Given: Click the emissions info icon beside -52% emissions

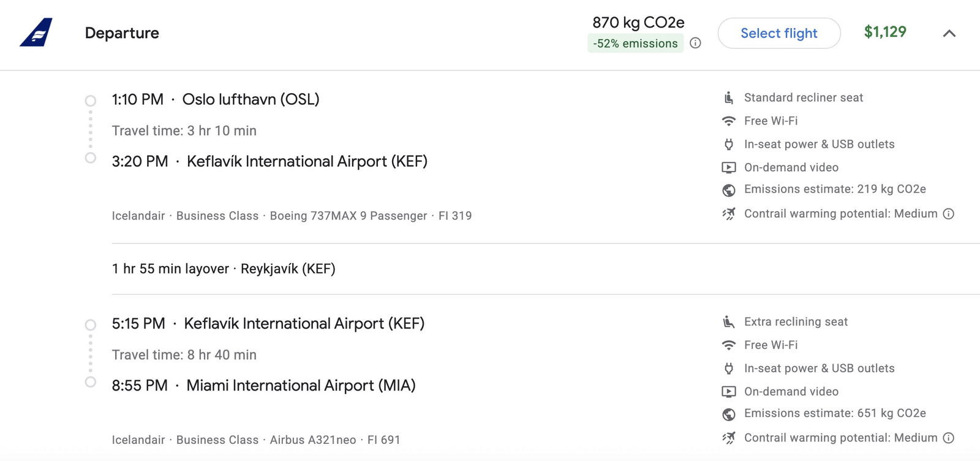Looking at the screenshot, I should click(x=695, y=43).
